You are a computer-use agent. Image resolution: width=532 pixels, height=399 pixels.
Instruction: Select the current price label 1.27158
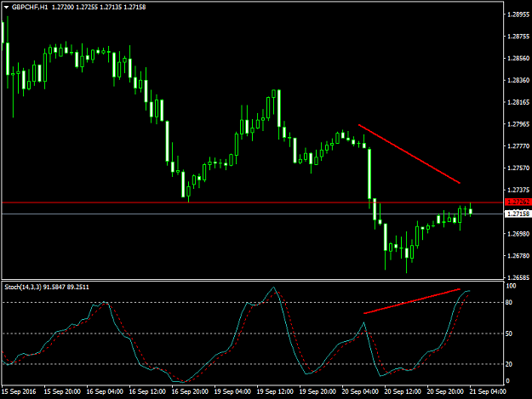coord(518,214)
